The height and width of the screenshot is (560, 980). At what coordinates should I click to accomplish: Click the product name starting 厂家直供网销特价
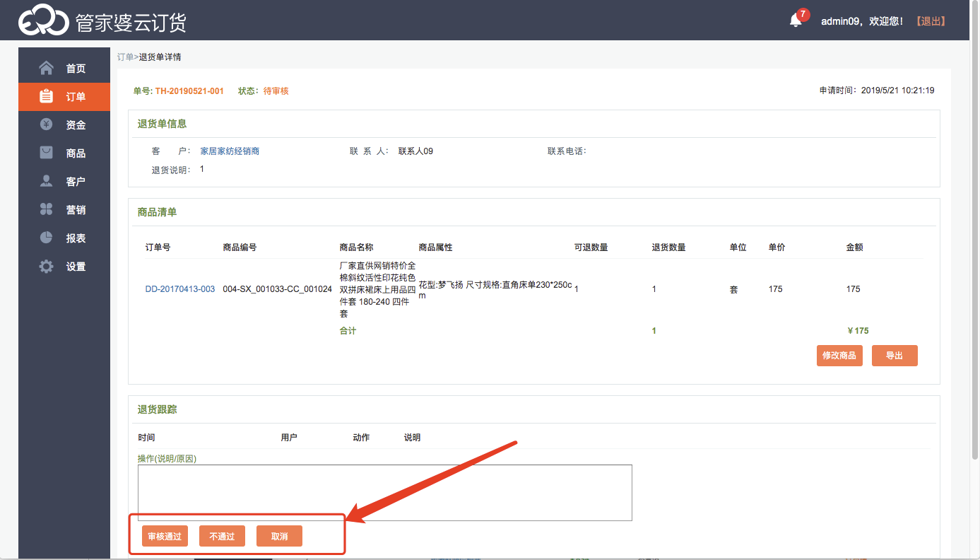pos(378,289)
